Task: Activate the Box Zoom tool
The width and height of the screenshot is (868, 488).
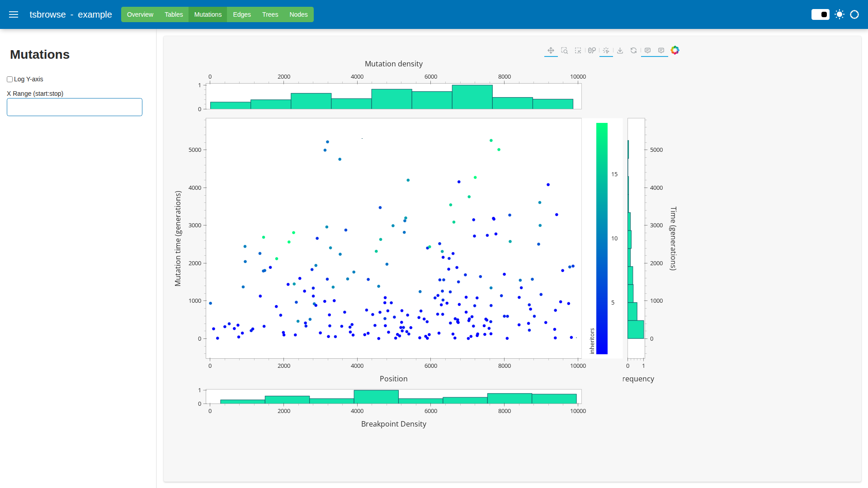Action: click(x=564, y=51)
